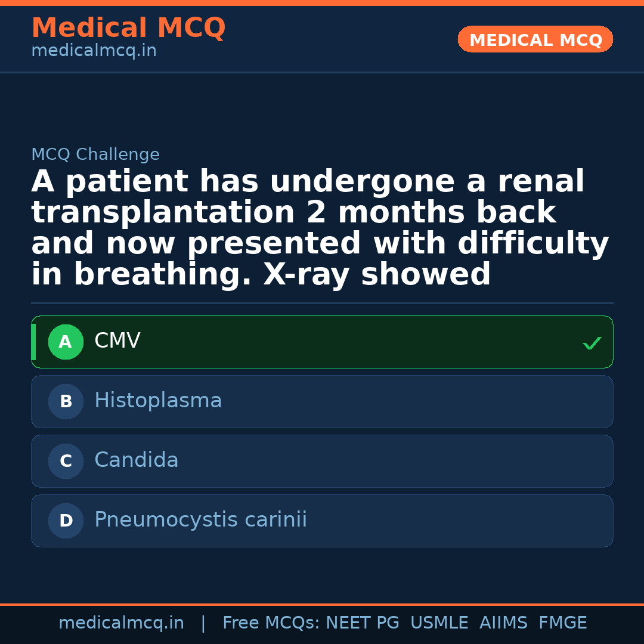
Task: Click the green A letter circle
Action: point(66,342)
